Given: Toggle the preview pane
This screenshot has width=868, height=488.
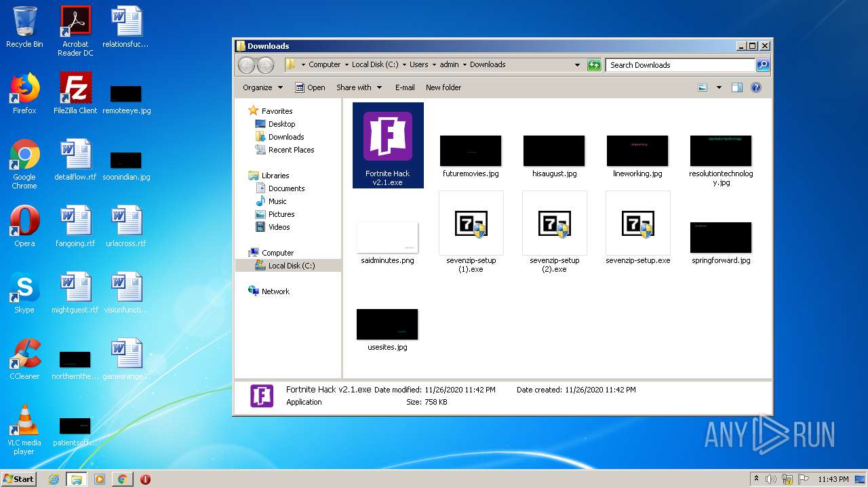Looking at the screenshot, I should (737, 87).
